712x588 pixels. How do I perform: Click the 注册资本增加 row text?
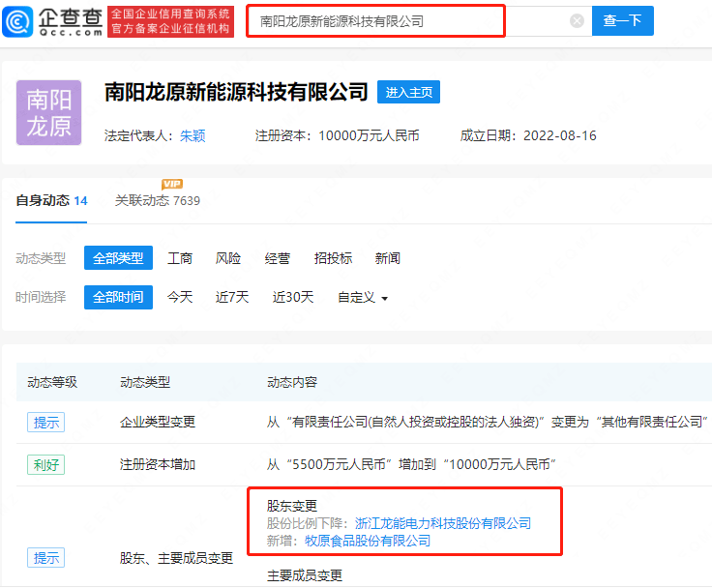click(x=157, y=464)
